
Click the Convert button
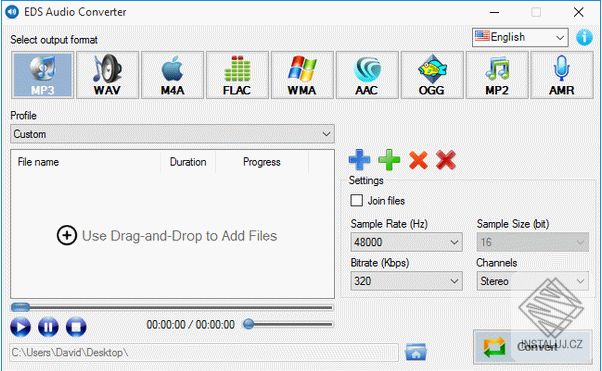click(x=533, y=347)
